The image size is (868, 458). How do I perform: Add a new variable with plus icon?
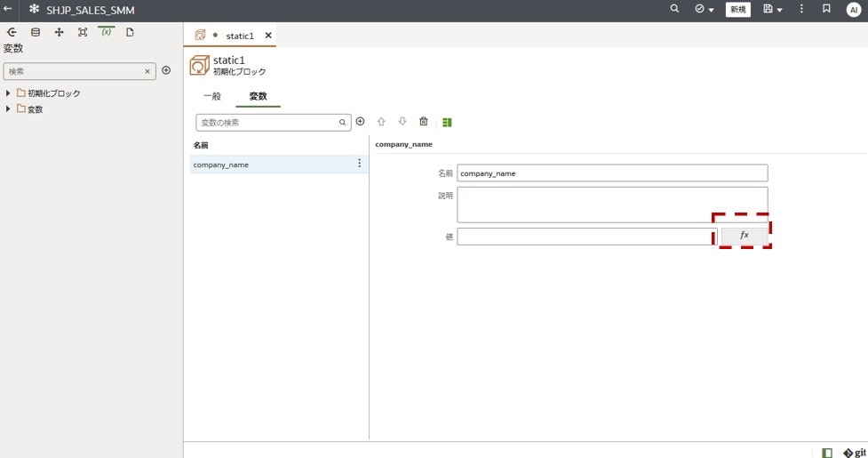point(361,121)
